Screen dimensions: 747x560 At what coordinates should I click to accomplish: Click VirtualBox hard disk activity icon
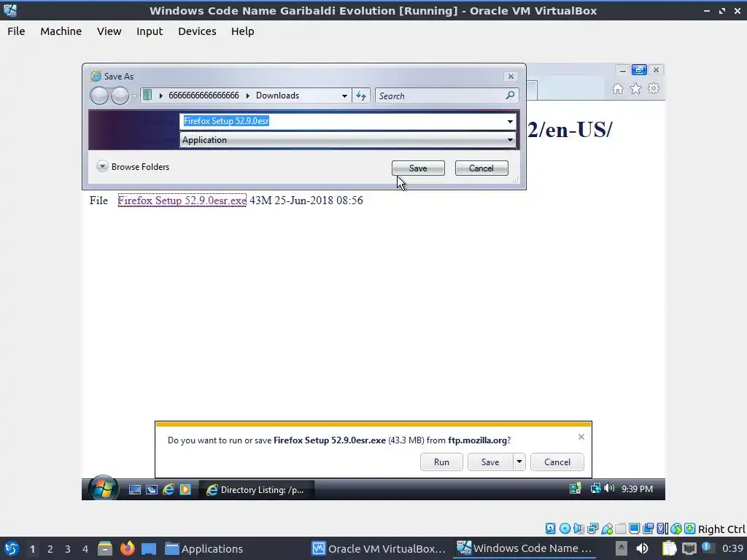[x=550, y=529]
